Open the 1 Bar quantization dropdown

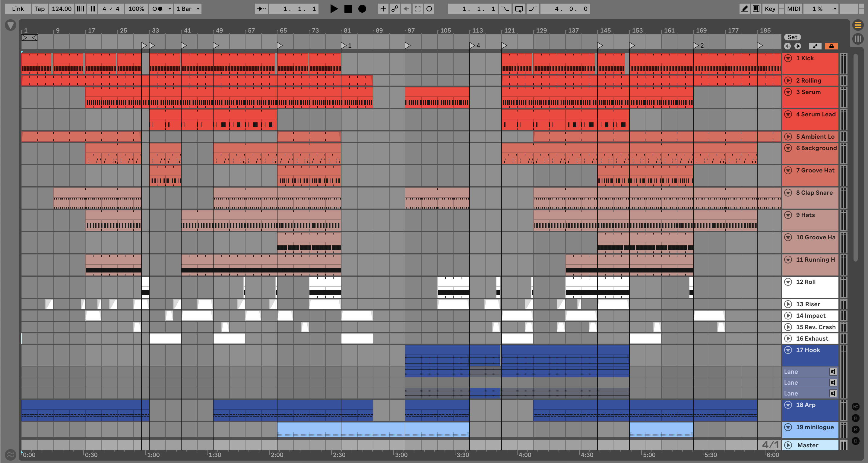tap(188, 9)
